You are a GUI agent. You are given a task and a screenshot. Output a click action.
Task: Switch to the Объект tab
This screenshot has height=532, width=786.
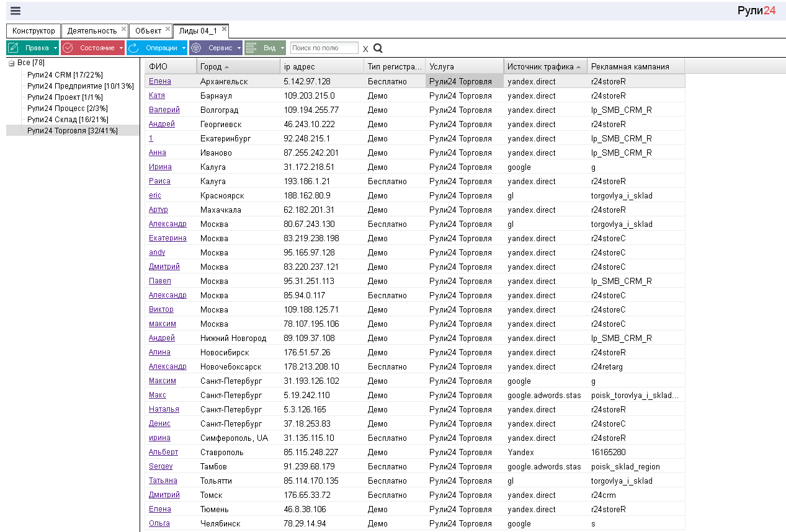[x=148, y=31]
